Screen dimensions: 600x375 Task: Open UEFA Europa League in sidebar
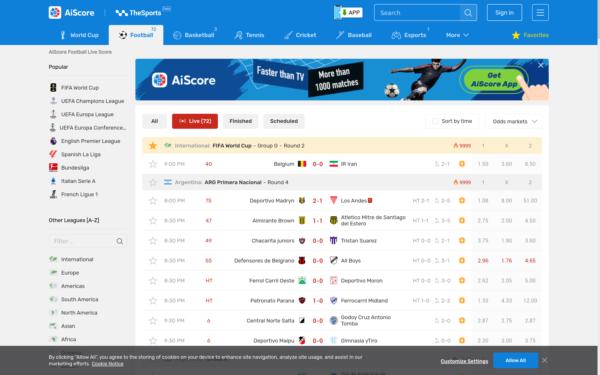tap(87, 114)
